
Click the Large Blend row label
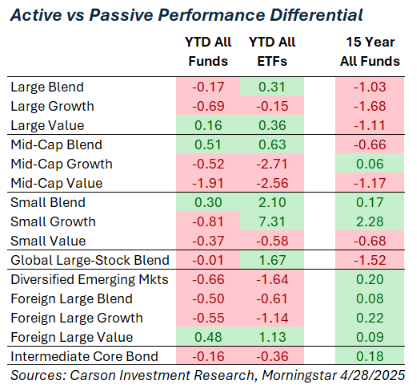point(47,87)
